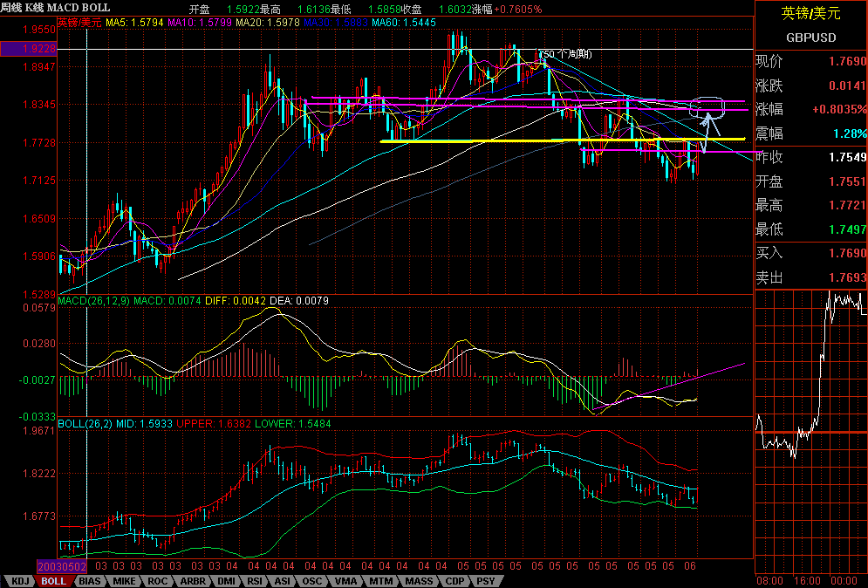Click the 现价 1.7690 current price row

811,61
